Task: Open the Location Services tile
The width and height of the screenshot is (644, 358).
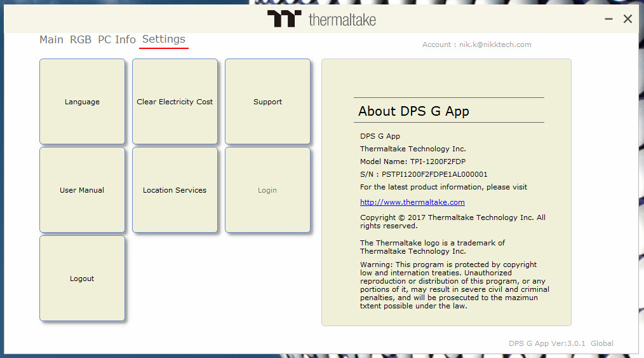Action: [x=175, y=190]
